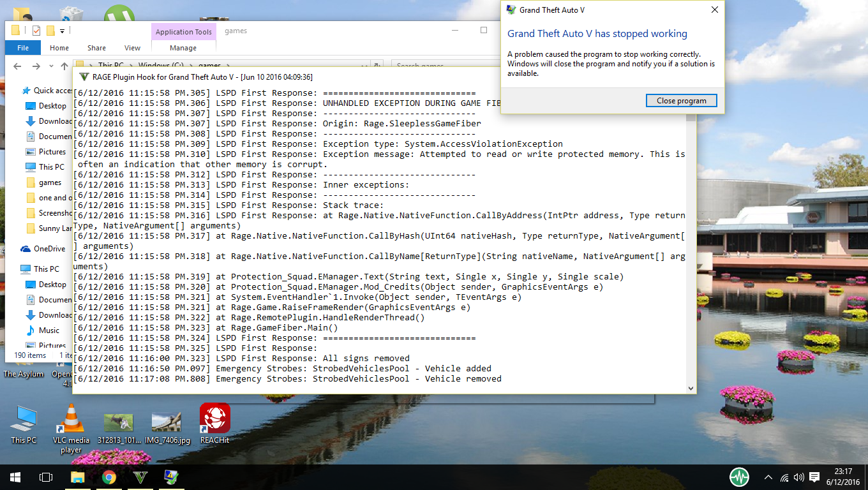868x490 pixels.
Task: Select the View ribbon tab
Action: [133, 48]
